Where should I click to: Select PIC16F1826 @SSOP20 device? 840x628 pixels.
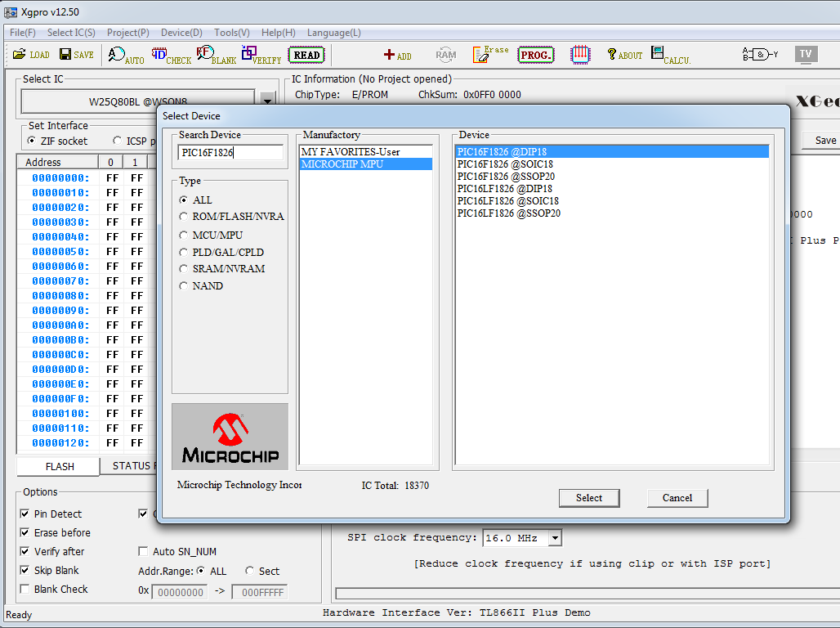click(x=612, y=177)
